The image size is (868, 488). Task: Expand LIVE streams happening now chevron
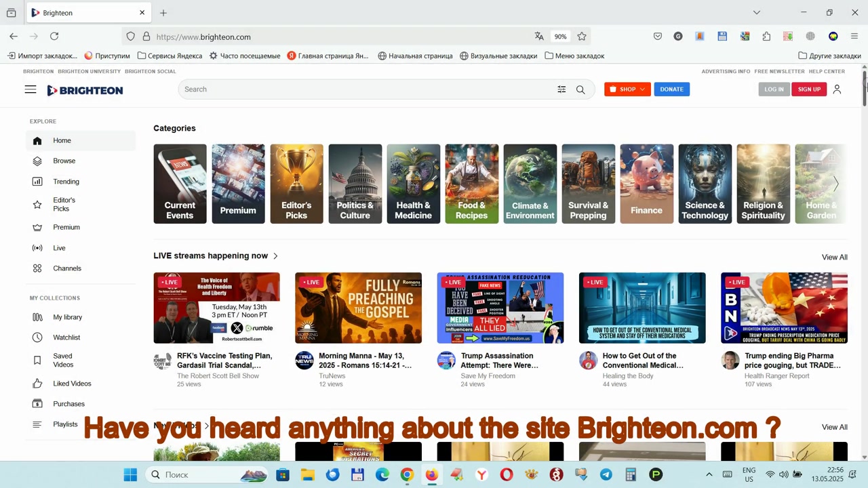point(275,256)
